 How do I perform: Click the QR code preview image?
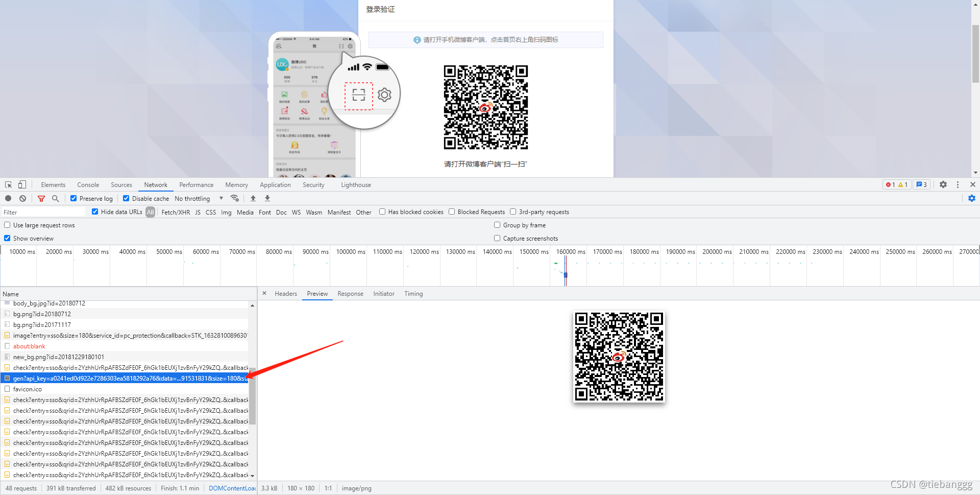click(x=619, y=357)
